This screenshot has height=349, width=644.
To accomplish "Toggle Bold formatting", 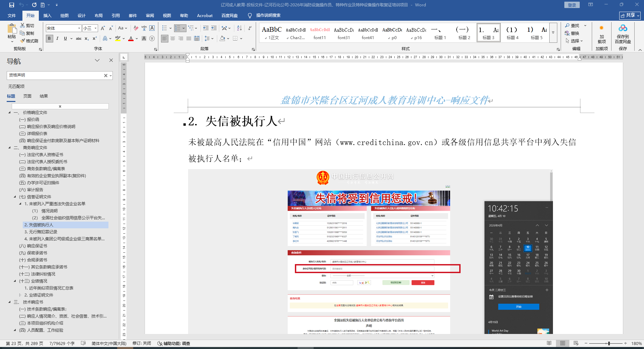I will tap(49, 38).
